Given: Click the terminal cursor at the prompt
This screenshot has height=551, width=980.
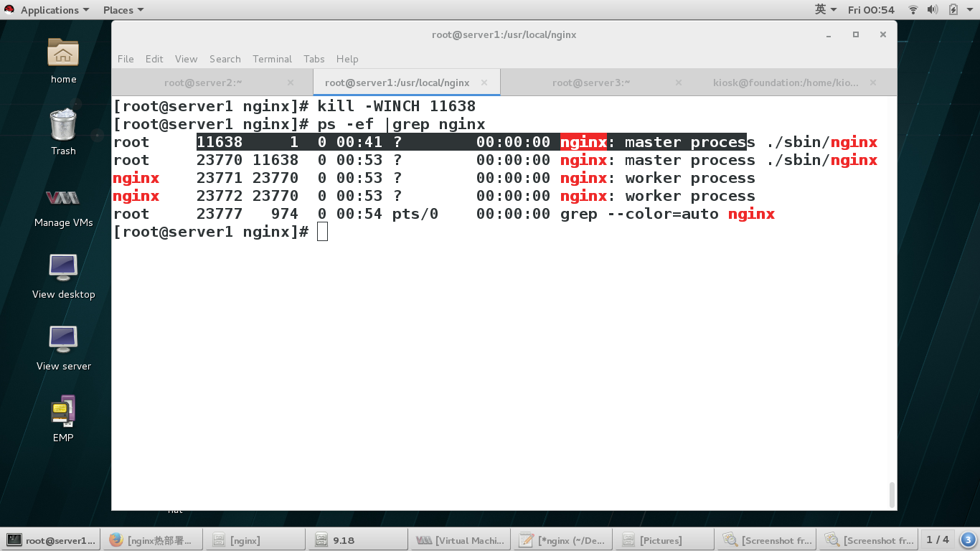Looking at the screenshot, I should pos(322,232).
